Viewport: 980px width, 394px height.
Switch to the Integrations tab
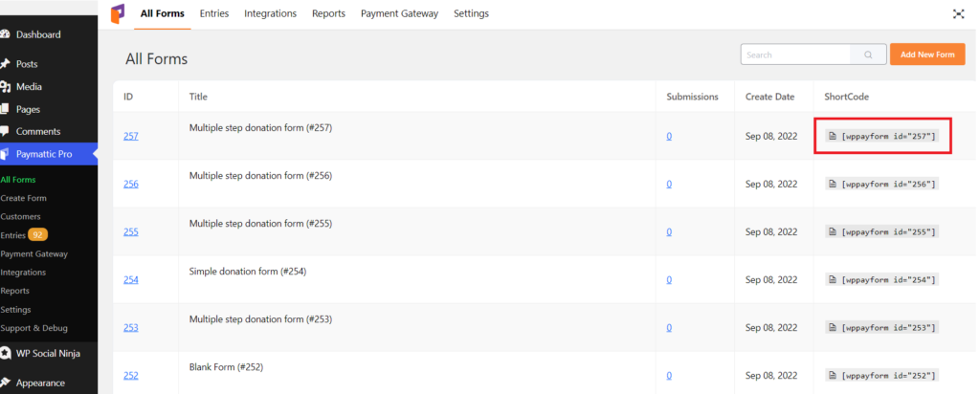click(x=271, y=13)
